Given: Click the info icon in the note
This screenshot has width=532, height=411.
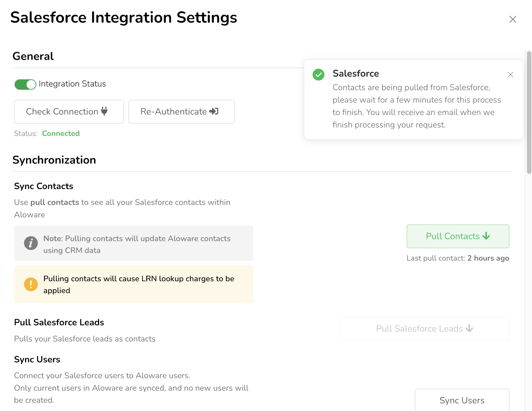Looking at the screenshot, I should point(31,243).
